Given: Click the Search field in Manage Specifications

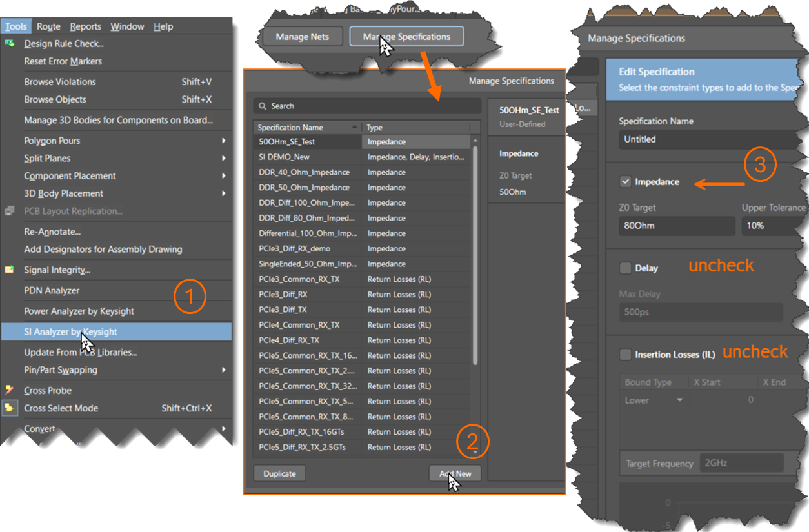Looking at the screenshot, I should (367, 106).
